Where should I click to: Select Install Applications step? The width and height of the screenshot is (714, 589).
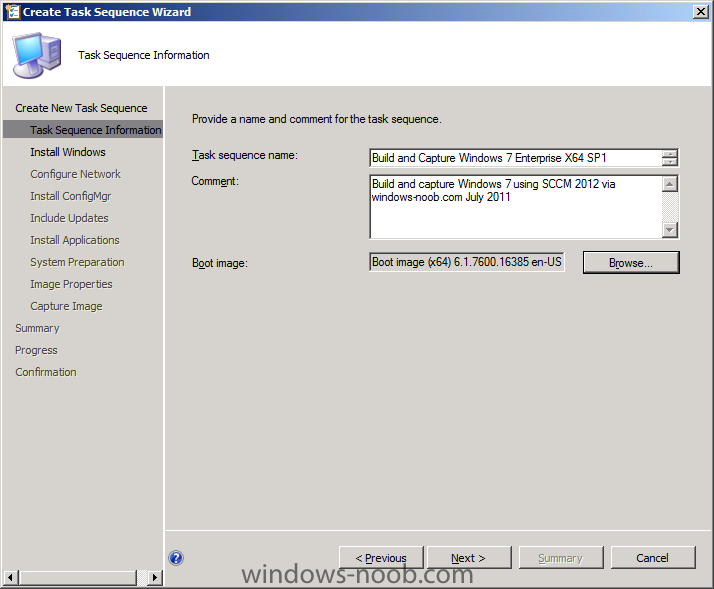(x=75, y=240)
